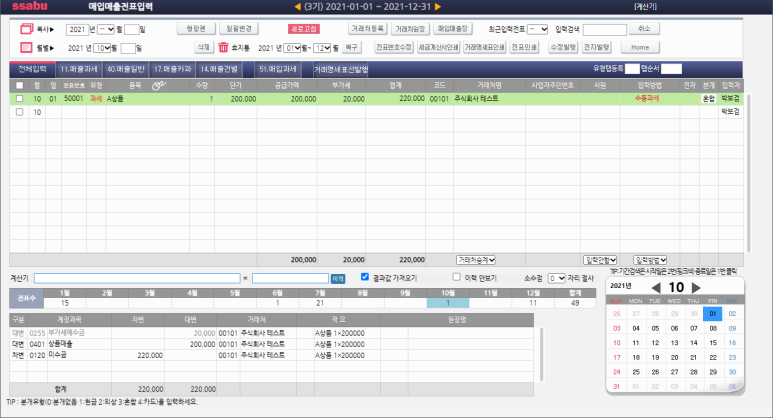
Task: Click the 계산기 expression input field
Action: [137, 279]
